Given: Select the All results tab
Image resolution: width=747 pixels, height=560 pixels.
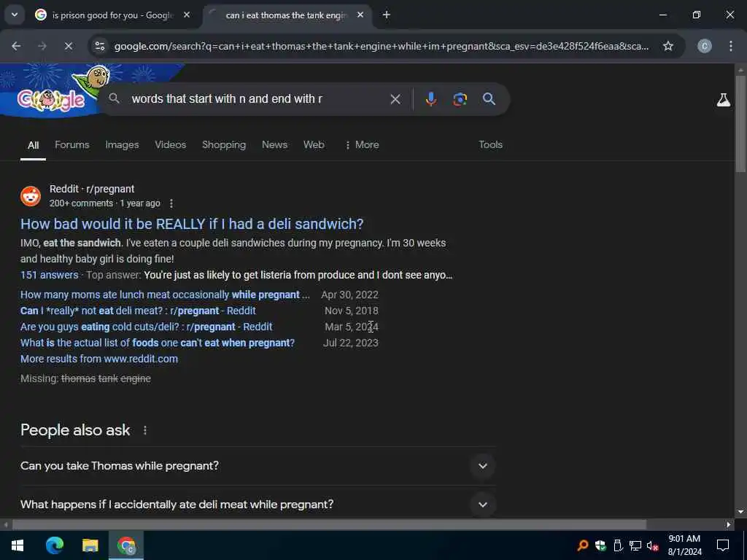Looking at the screenshot, I should [33, 145].
